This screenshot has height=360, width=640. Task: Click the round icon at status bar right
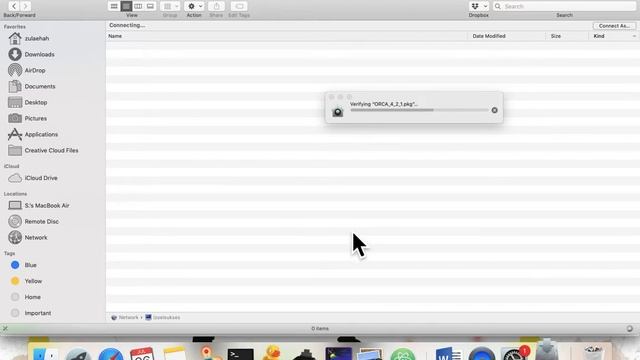pos(630,329)
